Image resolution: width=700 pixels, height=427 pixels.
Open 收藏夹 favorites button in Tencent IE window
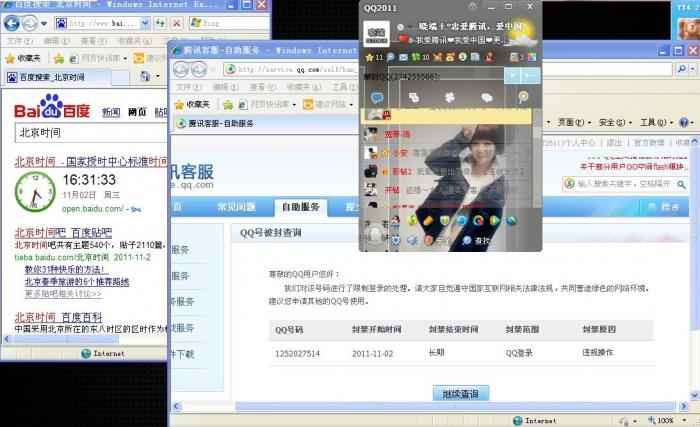tap(192, 105)
